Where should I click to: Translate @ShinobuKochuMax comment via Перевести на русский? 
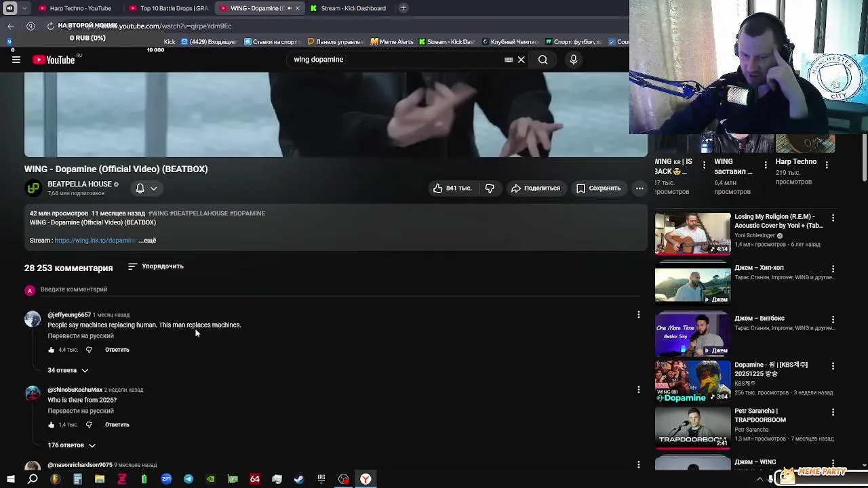[x=81, y=411]
